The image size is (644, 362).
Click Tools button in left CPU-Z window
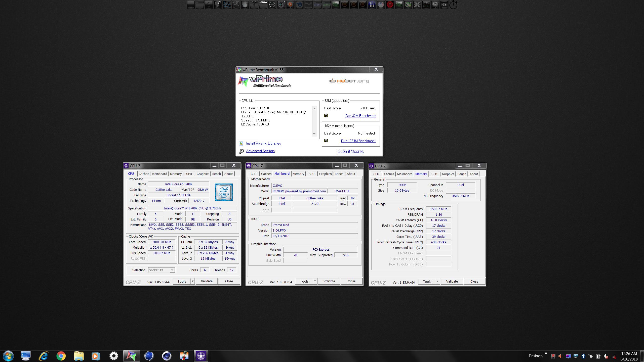182,281
